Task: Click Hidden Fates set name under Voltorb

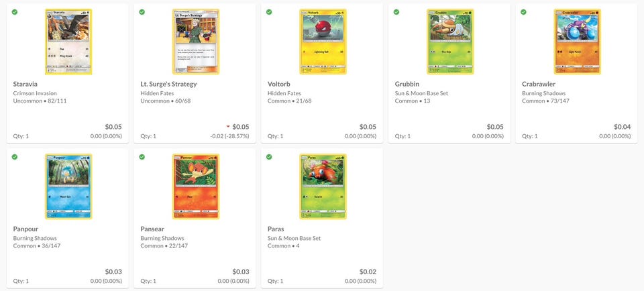Action: tap(284, 94)
